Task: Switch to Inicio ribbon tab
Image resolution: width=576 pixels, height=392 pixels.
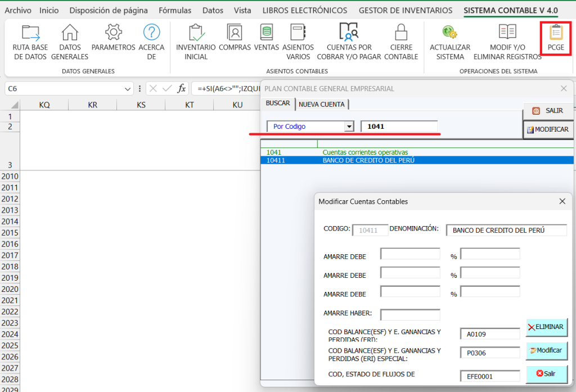Action: pyautogui.click(x=49, y=10)
